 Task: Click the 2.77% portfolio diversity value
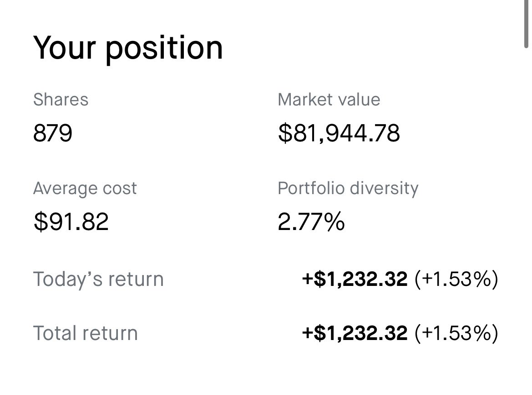pos(311,221)
